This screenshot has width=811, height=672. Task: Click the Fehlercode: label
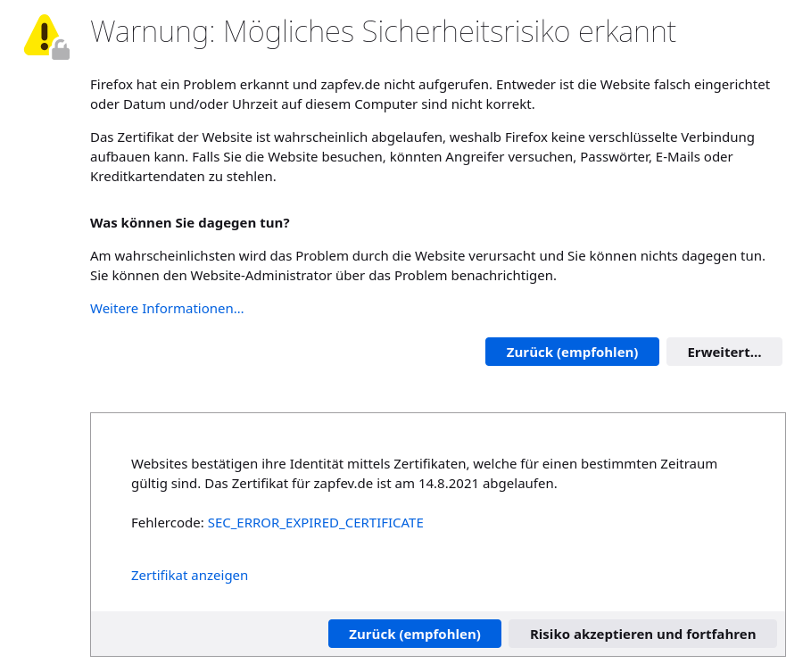[168, 523]
